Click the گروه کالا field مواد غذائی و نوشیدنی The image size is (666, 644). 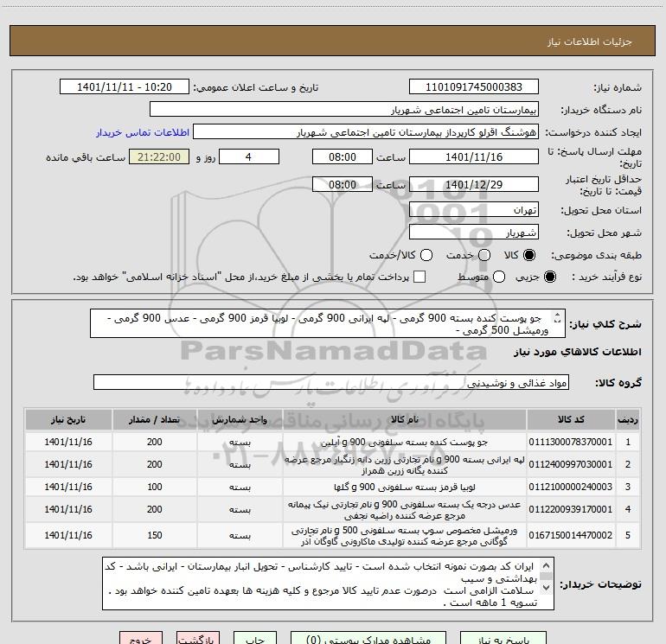click(x=331, y=382)
